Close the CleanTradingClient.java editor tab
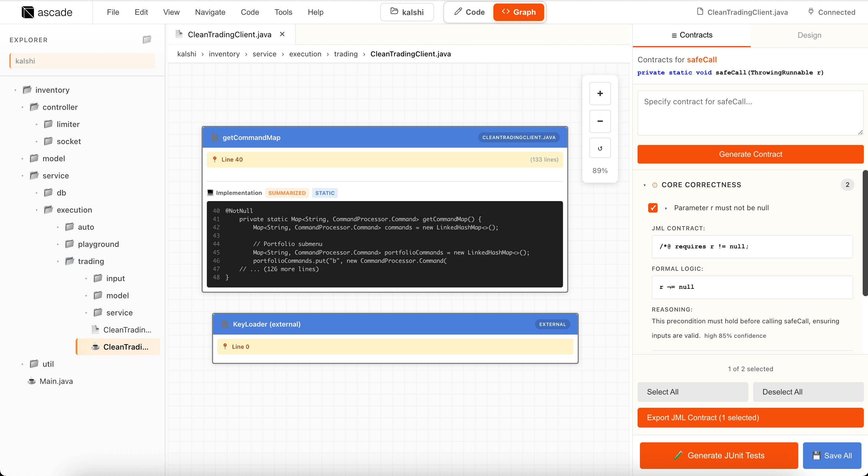The width and height of the screenshot is (868, 476). [282, 34]
